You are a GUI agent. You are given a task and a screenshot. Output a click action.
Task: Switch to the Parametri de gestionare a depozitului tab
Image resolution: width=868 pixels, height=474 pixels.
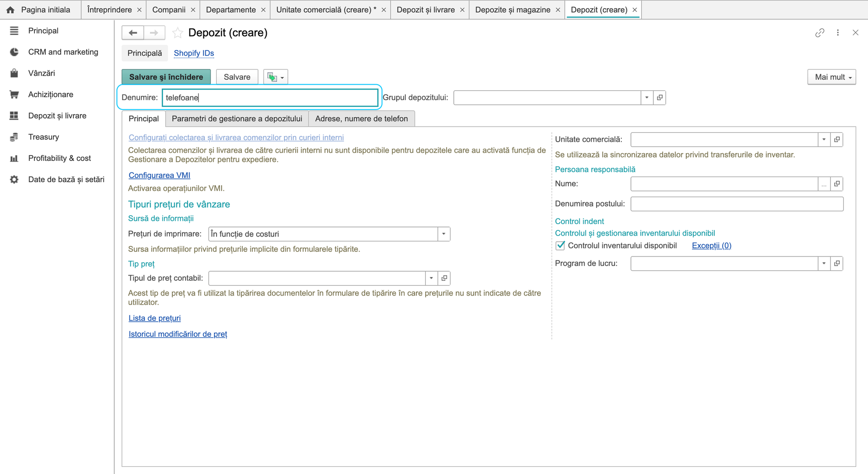[237, 118]
